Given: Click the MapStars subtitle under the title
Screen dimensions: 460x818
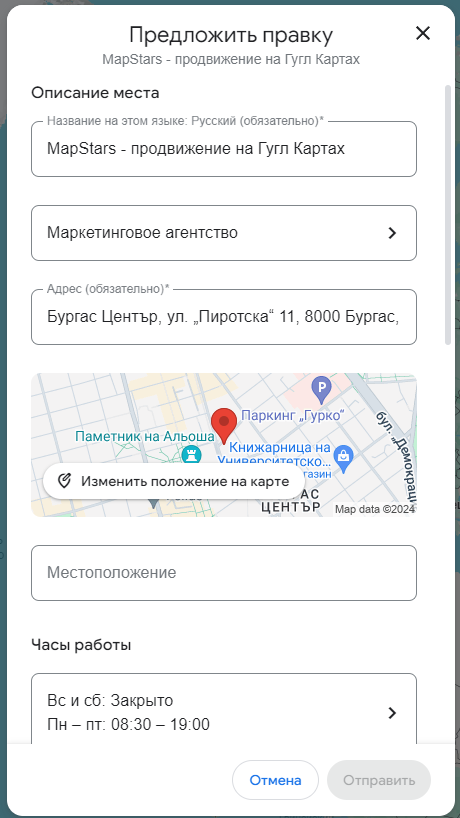Looking at the screenshot, I should (231, 59).
